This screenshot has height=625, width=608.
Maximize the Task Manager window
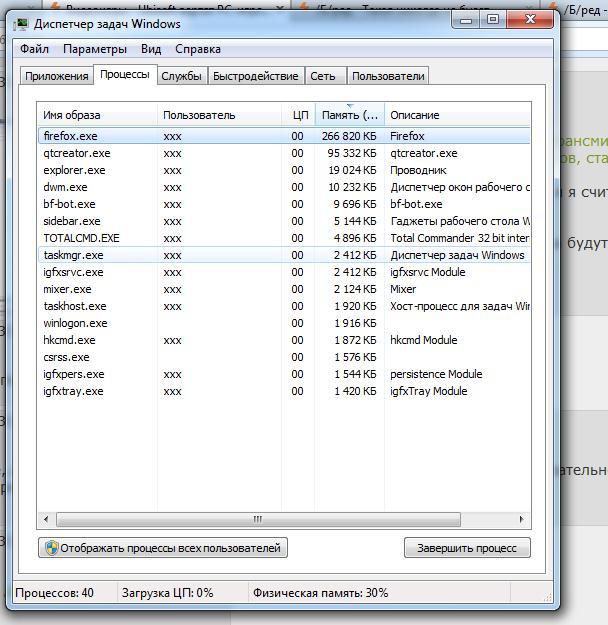pyautogui.click(x=493, y=20)
